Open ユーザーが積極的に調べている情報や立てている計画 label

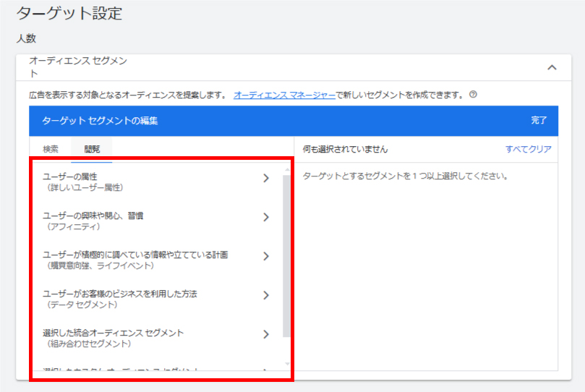135,255
